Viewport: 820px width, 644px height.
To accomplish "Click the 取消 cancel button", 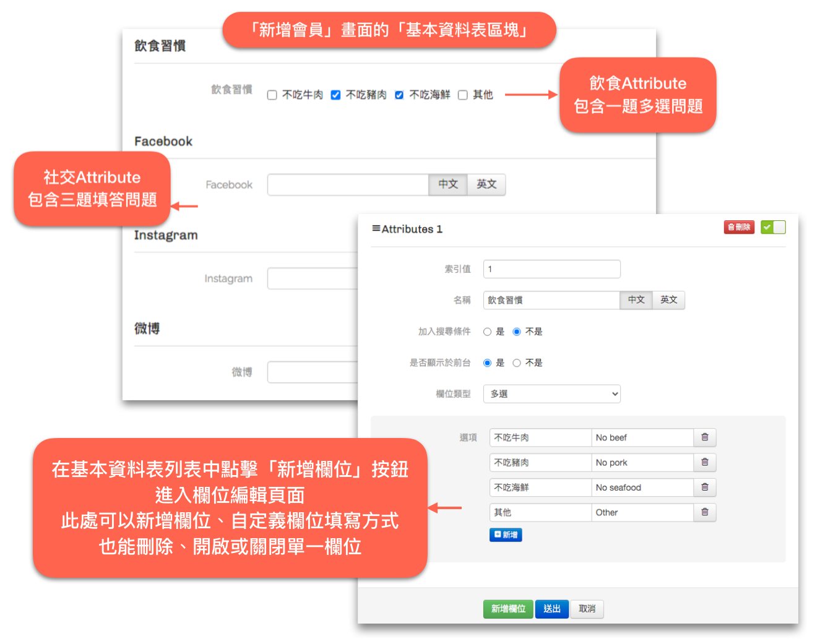I will coord(587,609).
